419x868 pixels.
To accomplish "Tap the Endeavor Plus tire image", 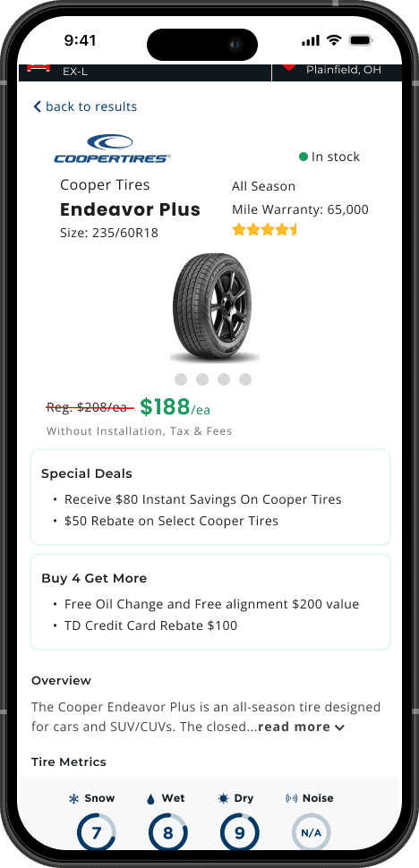I will [215, 305].
